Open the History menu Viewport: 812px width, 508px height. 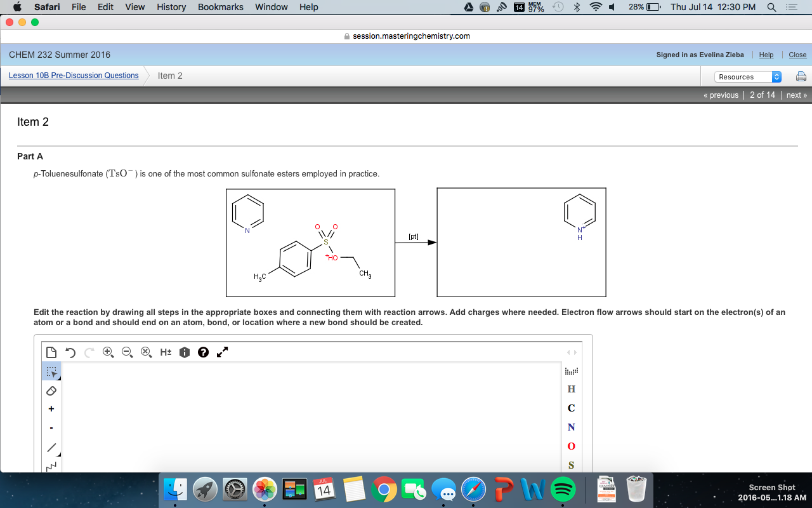pos(171,7)
